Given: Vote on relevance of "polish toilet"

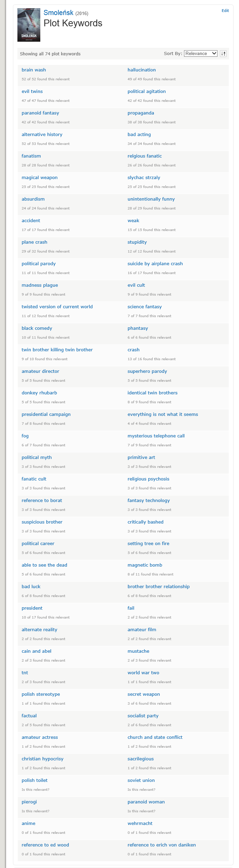Looking at the screenshot, I should tap(36, 790).
